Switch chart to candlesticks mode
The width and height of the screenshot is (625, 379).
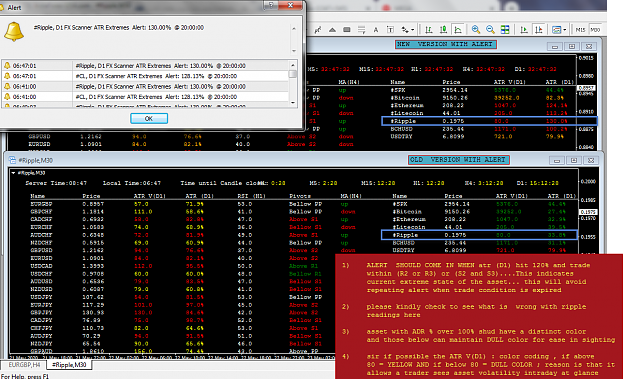[443, 30]
